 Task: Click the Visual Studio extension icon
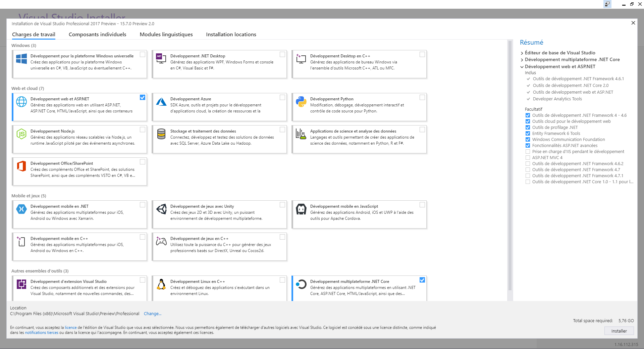[x=21, y=284]
